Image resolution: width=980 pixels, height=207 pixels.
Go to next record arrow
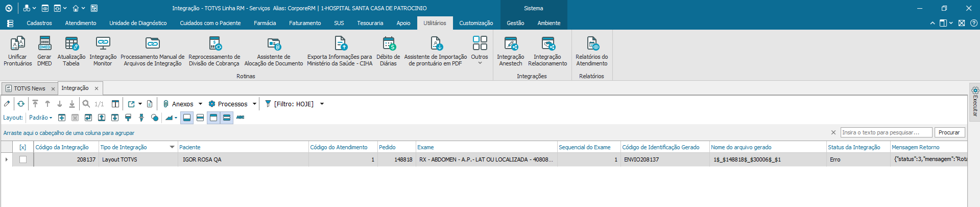click(60, 104)
